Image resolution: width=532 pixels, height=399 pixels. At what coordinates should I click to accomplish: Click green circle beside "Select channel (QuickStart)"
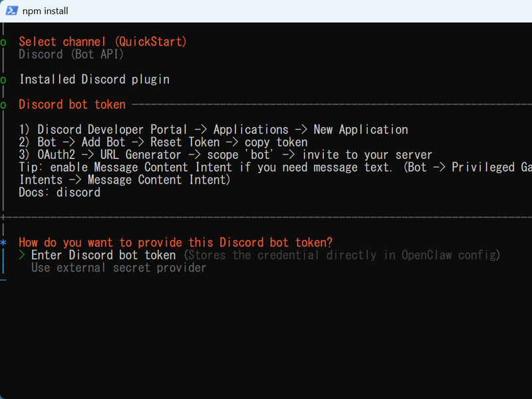3,43
